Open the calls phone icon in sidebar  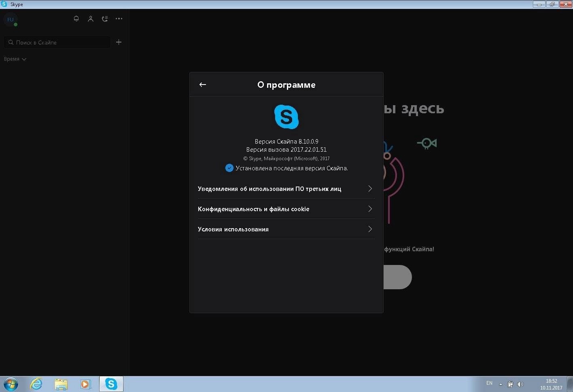(105, 19)
